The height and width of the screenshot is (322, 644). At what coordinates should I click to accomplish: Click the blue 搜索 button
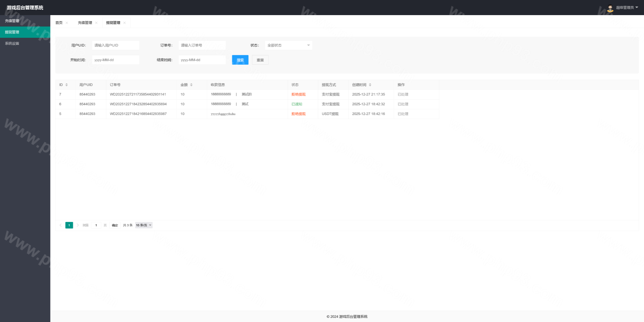point(240,60)
